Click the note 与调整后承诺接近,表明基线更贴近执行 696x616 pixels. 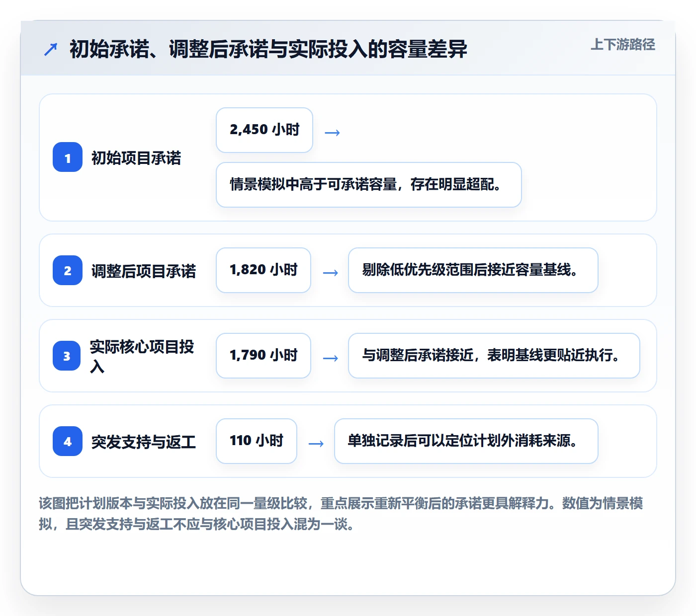(x=494, y=356)
